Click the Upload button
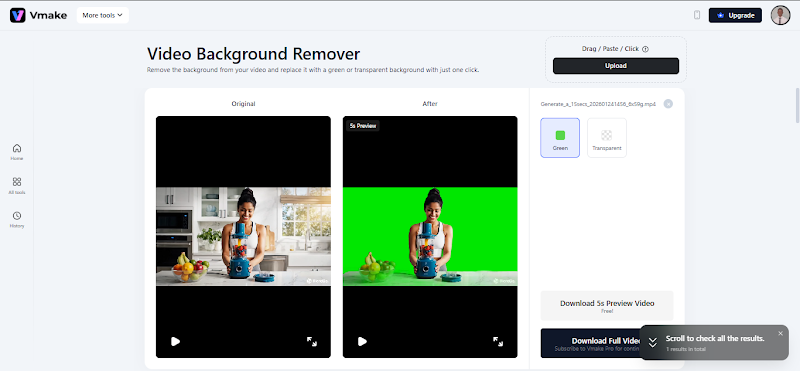Screen dimensions: 800x371 pyautogui.click(x=616, y=66)
